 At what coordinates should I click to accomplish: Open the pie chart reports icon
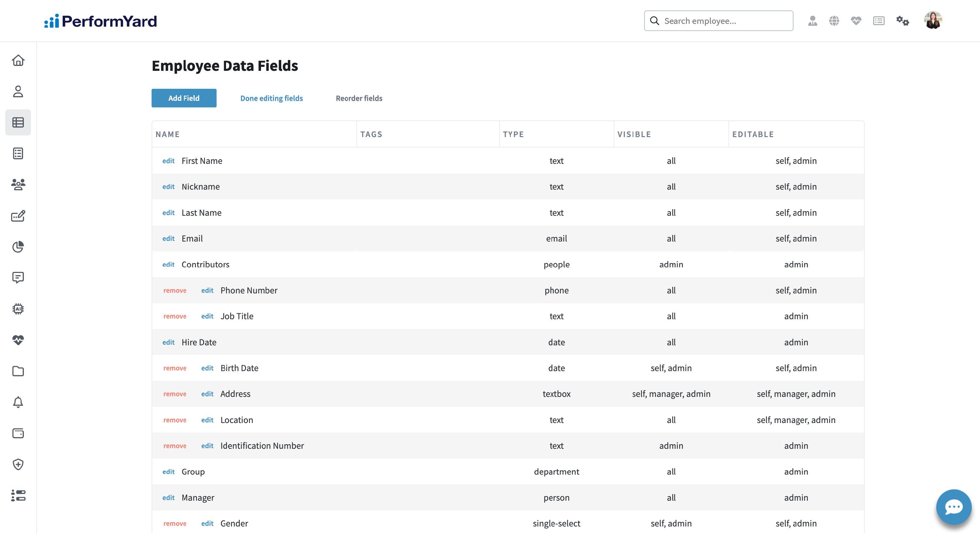tap(18, 247)
